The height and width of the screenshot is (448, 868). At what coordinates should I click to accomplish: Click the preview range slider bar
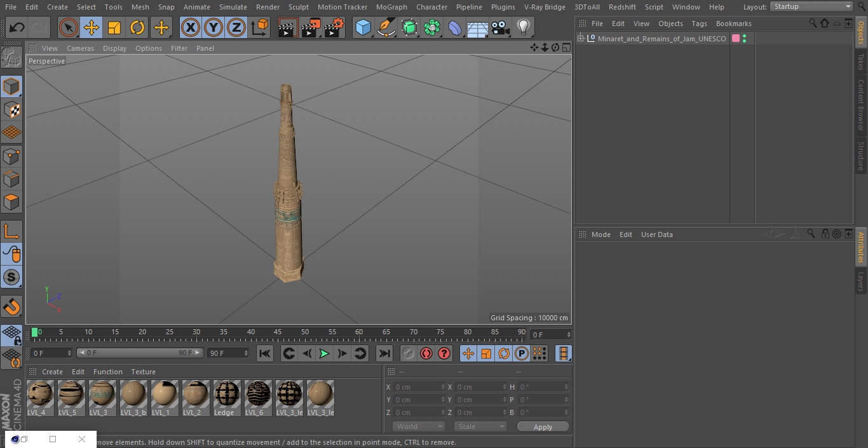pos(140,353)
